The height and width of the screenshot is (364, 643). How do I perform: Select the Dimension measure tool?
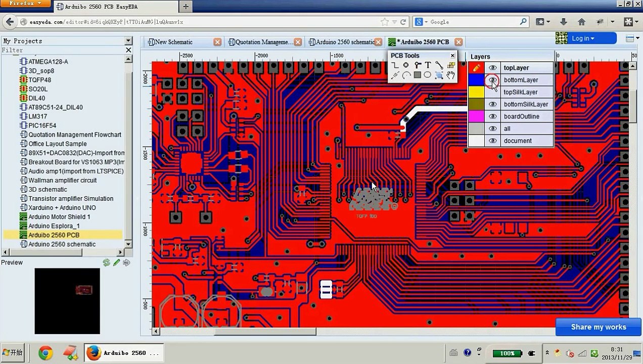pos(395,75)
